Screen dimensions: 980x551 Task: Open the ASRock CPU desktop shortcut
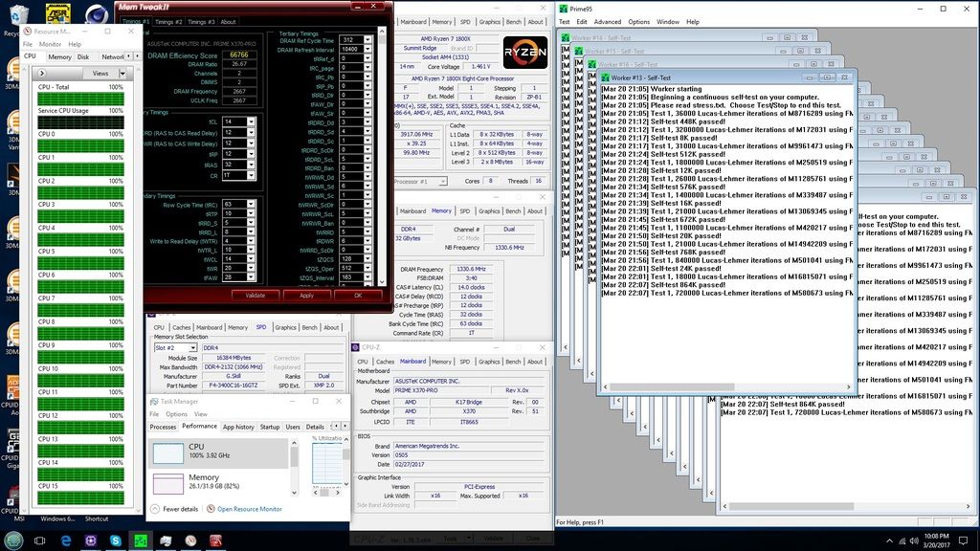[58, 13]
